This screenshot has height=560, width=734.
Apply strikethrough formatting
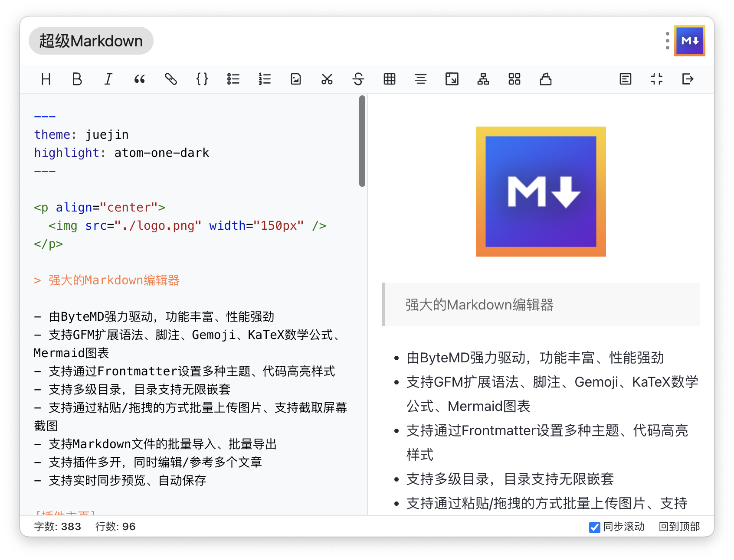point(358,79)
